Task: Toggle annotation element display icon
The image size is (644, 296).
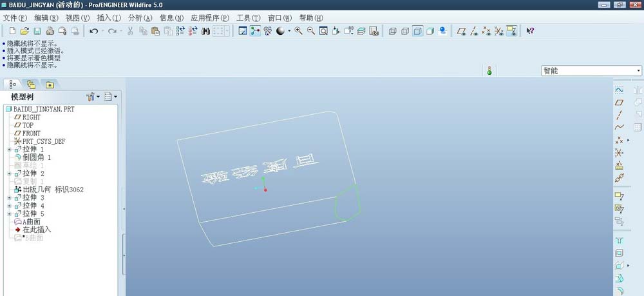Action: (511, 31)
